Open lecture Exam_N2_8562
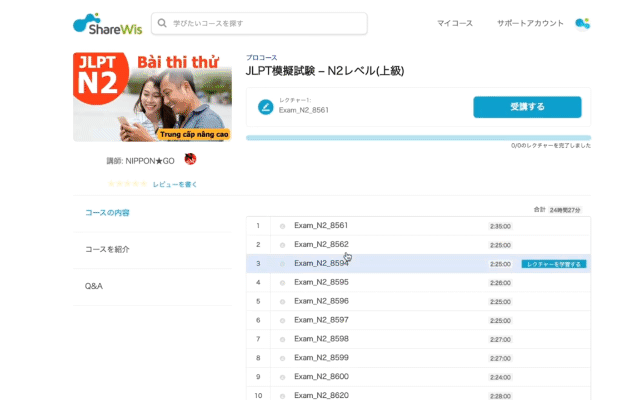This screenshot has height=400, width=640. pyautogui.click(x=321, y=244)
